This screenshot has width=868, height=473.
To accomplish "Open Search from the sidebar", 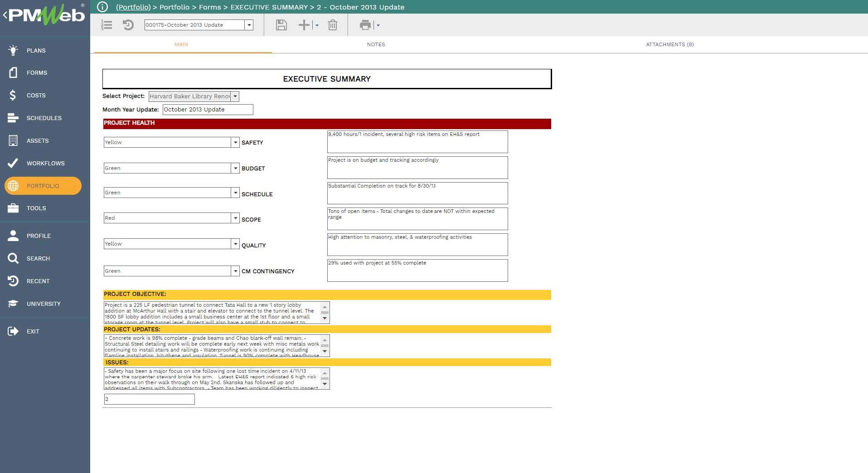I will click(x=38, y=258).
